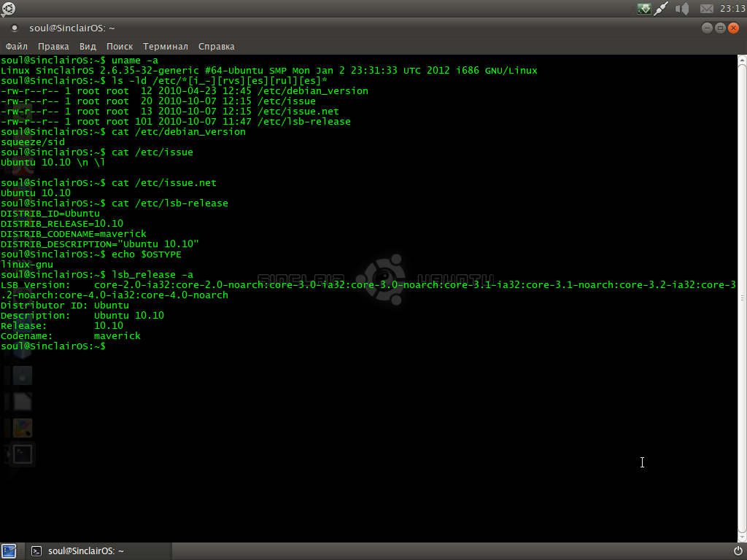Click the 'linux-gnu' output line
Screen dimensions: 747x560
click(27, 264)
